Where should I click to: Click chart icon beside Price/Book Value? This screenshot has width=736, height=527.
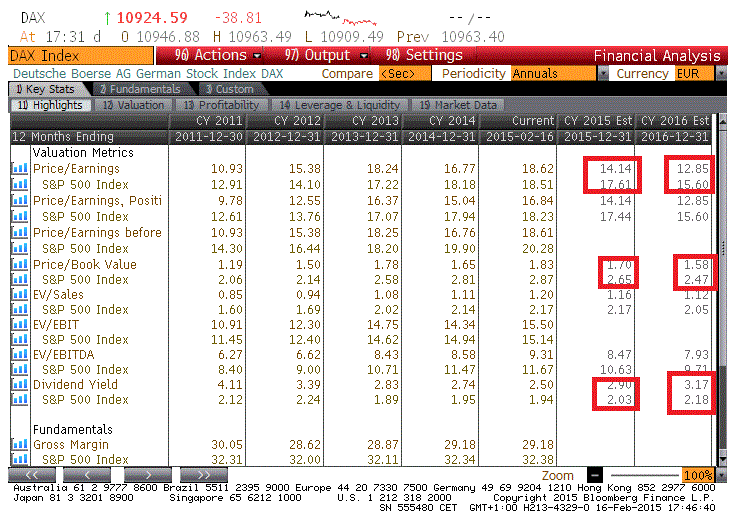click(x=20, y=264)
